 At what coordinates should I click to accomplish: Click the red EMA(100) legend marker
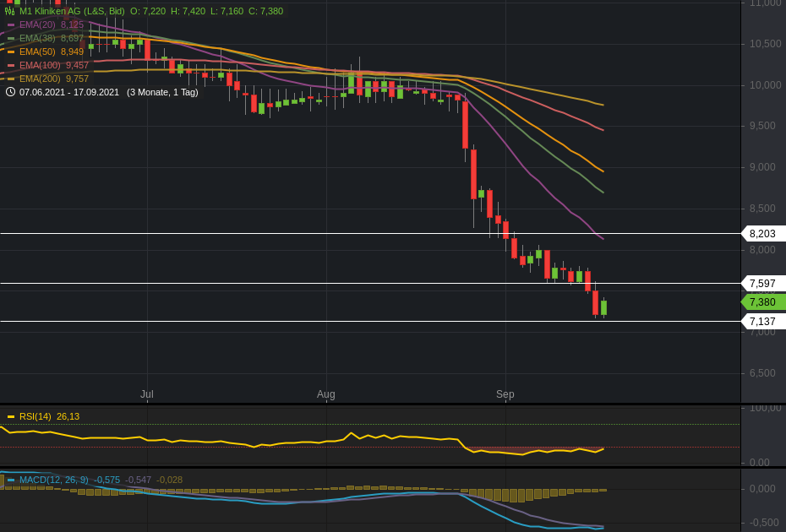click(x=11, y=65)
